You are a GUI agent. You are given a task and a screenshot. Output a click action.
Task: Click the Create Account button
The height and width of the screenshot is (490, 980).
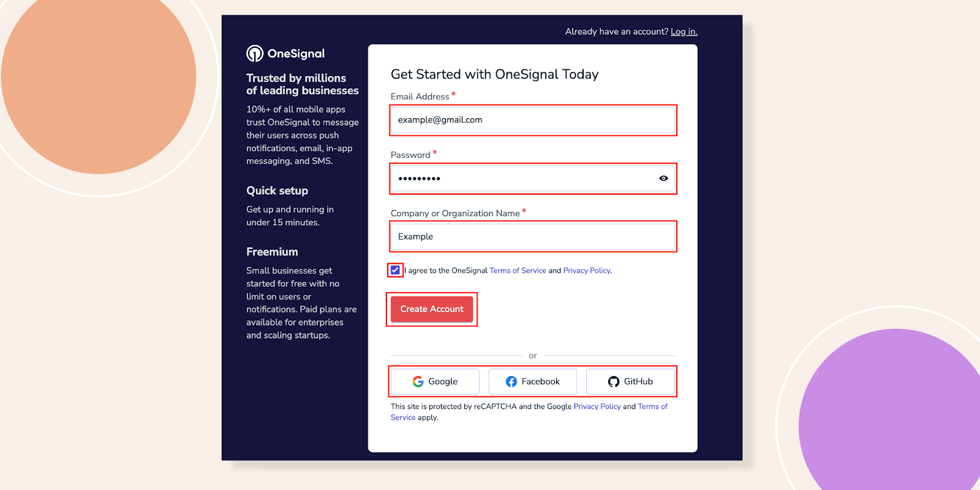pos(432,309)
